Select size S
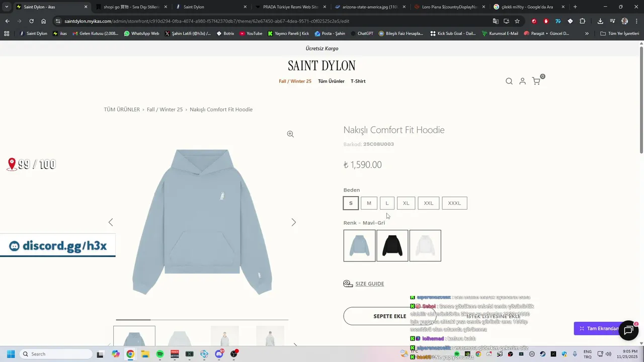 [x=351, y=203]
